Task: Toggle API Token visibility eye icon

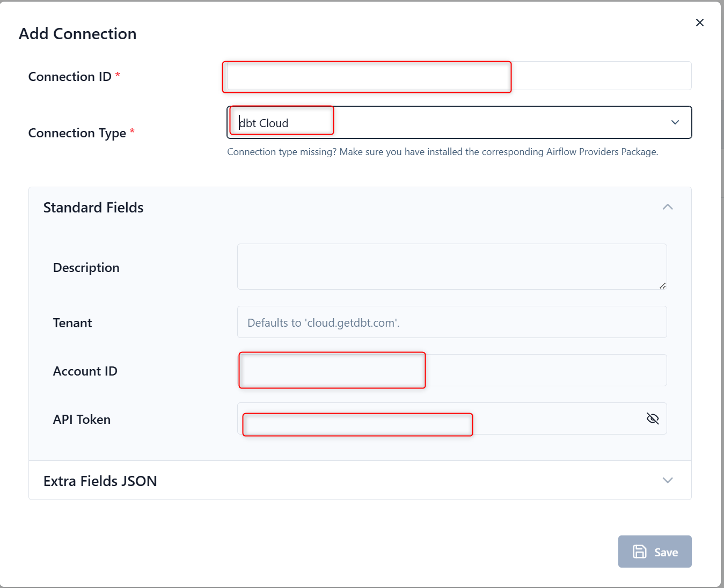Action: [x=653, y=418]
